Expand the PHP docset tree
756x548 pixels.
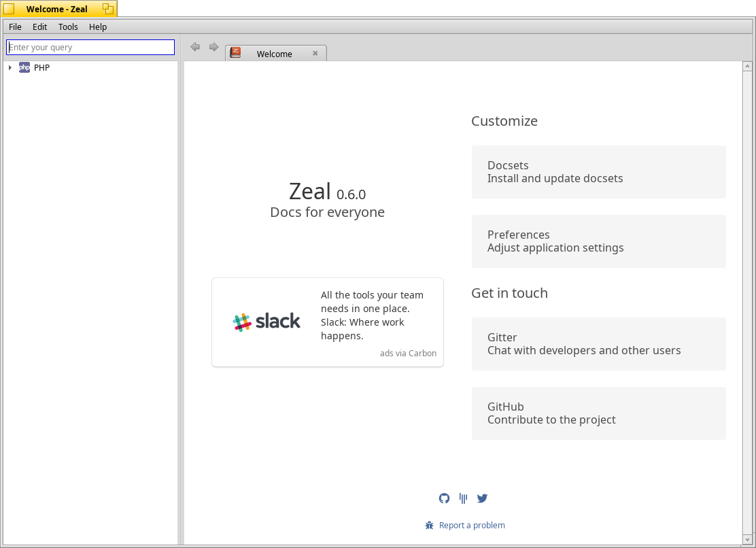(10, 67)
